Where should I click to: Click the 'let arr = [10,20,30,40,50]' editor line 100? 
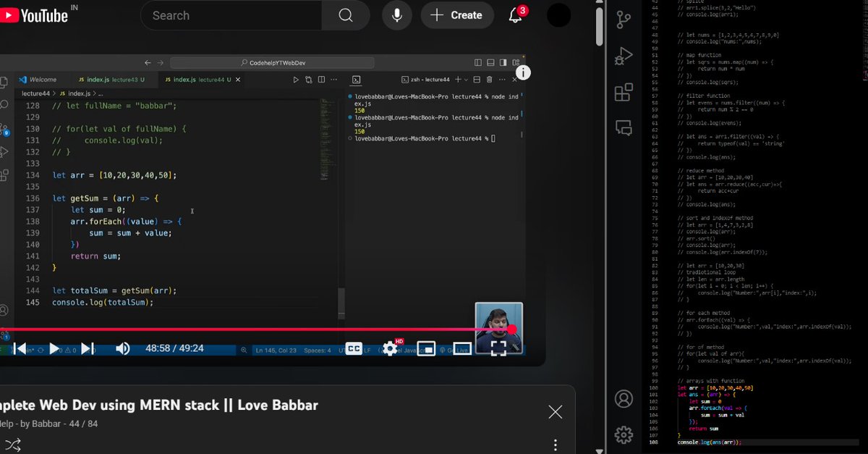(715, 388)
